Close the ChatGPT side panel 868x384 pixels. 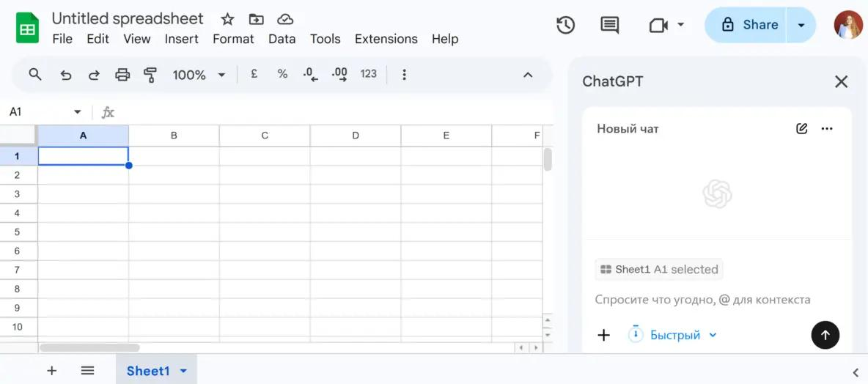point(841,82)
